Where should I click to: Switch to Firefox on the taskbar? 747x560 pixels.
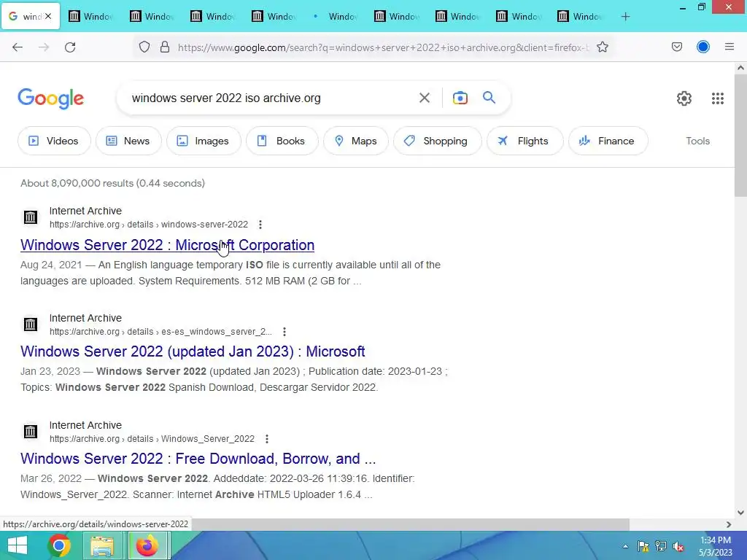pyautogui.click(x=147, y=545)
